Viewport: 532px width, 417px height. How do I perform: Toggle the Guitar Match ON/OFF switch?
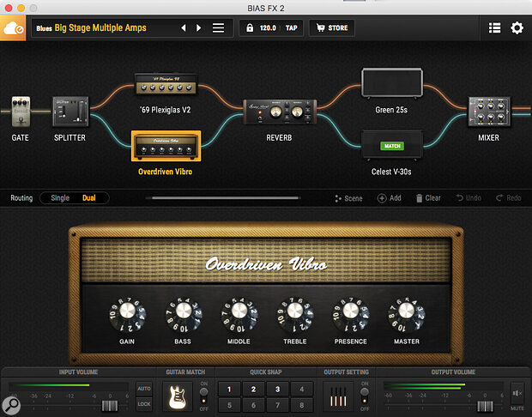(203, 396)
